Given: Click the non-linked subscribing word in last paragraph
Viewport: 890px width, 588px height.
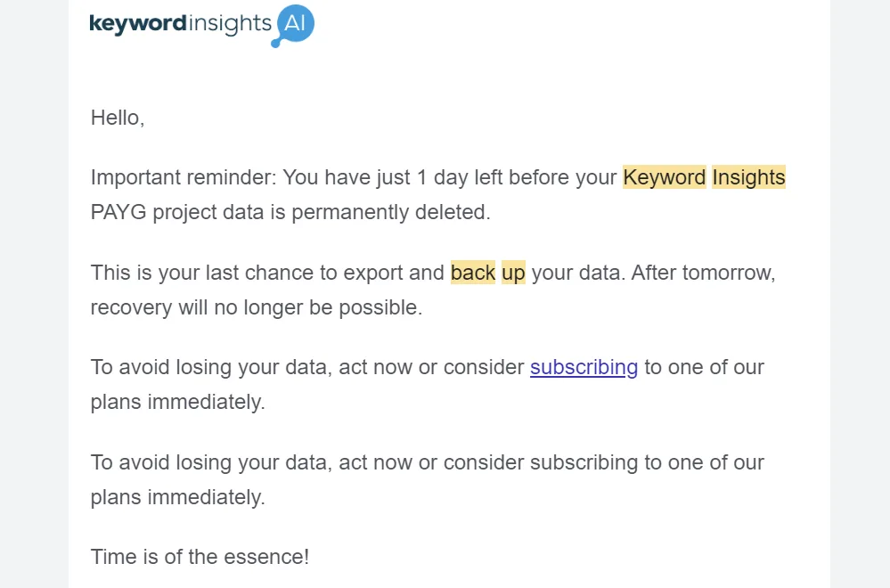Looking at the screenshot, I should tap(584, 462).
